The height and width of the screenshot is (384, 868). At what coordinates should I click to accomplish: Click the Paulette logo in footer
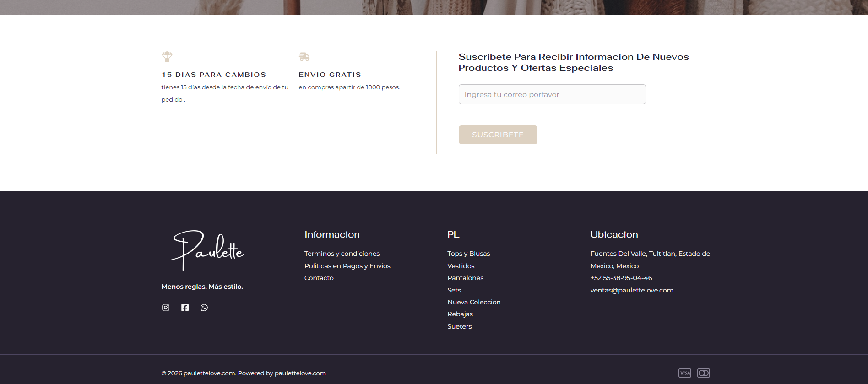point(208,250)
